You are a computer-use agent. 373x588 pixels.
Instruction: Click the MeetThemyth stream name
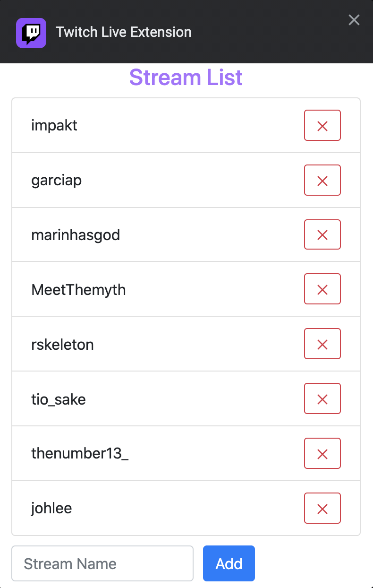click(x=78, y=289)
